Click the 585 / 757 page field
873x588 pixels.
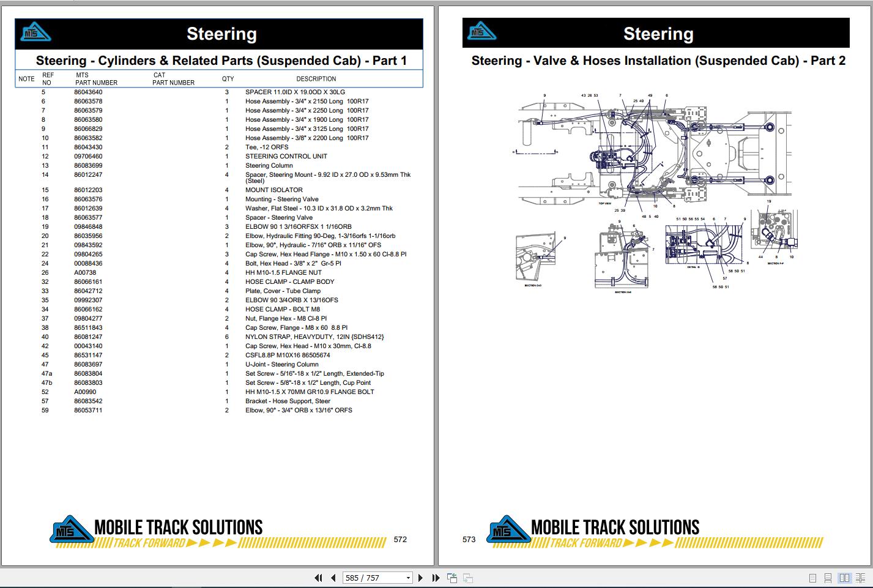tap(373, 577)
